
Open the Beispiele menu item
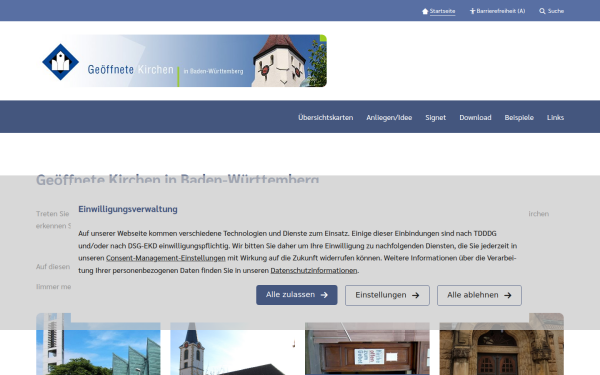[519, 117]
